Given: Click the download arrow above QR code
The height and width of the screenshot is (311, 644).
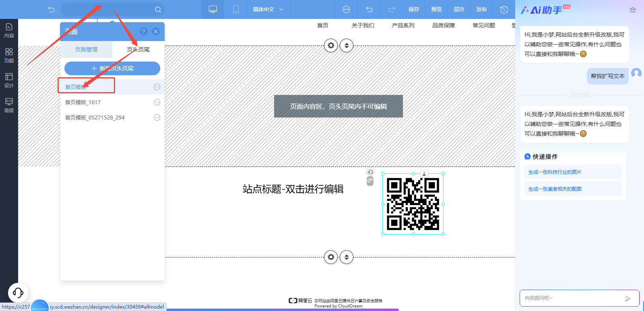Looking at the screenshot, I should click(424, 174).
